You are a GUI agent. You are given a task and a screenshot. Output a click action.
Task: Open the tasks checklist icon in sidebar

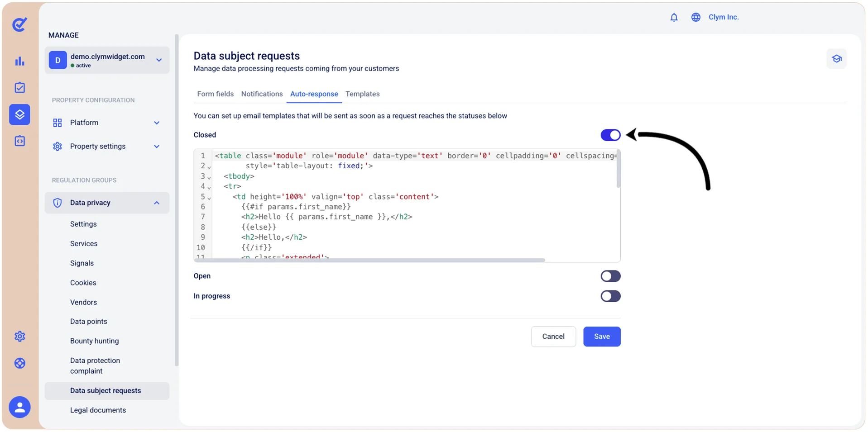[x=19, y=87]
